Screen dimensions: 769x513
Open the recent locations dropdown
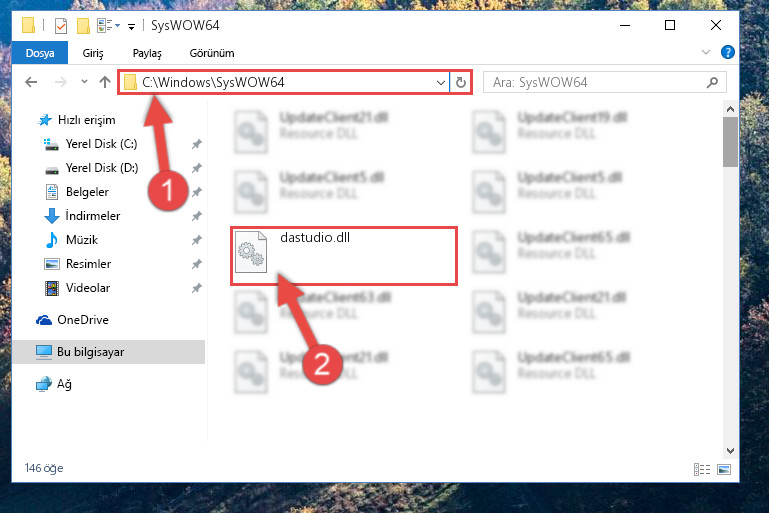[84, 82]
